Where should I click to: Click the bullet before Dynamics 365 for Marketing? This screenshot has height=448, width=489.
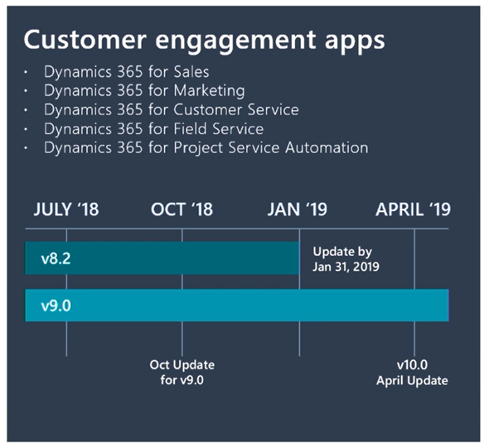coord(26,91)
